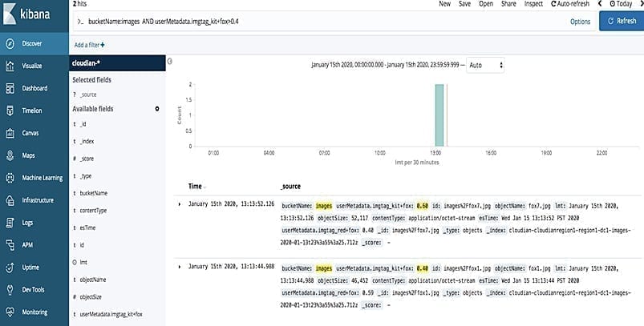The height and width of the screenshot is (326, 644).
Task: Open the Logs icon
Action: (10, 223)
